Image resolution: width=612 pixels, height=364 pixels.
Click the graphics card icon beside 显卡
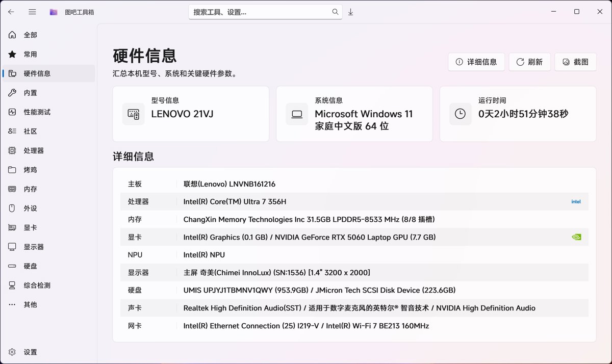(12, 227)
